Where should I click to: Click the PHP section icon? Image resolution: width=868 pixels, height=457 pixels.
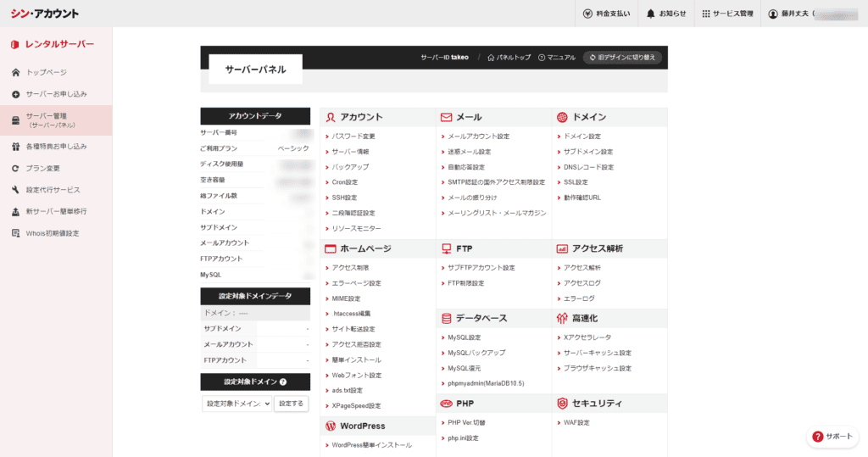click(446, 404)
